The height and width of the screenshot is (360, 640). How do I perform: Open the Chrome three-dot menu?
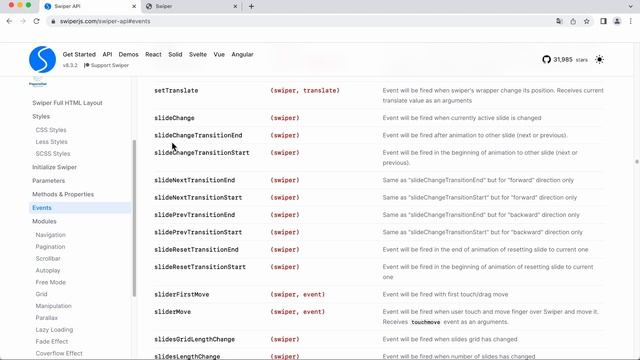[x=631, y=21]
